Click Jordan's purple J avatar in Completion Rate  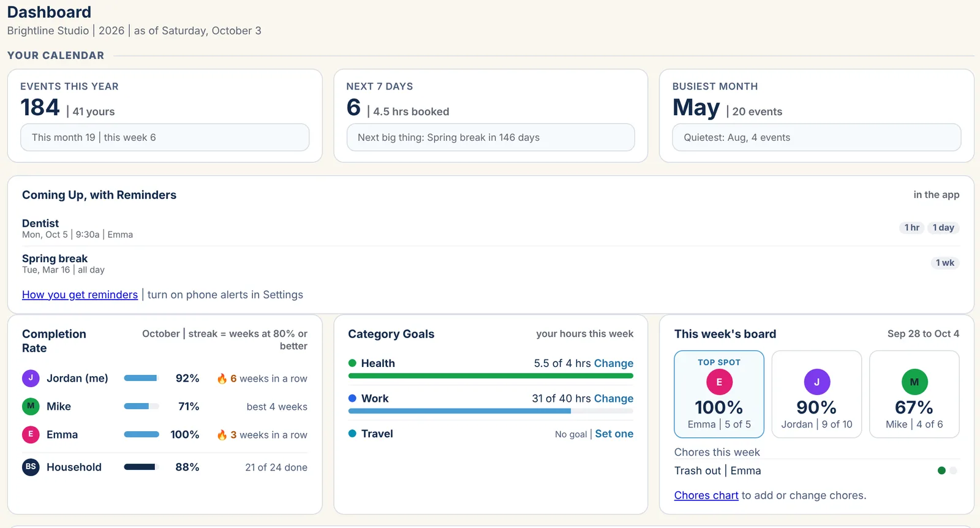(31, 378)
